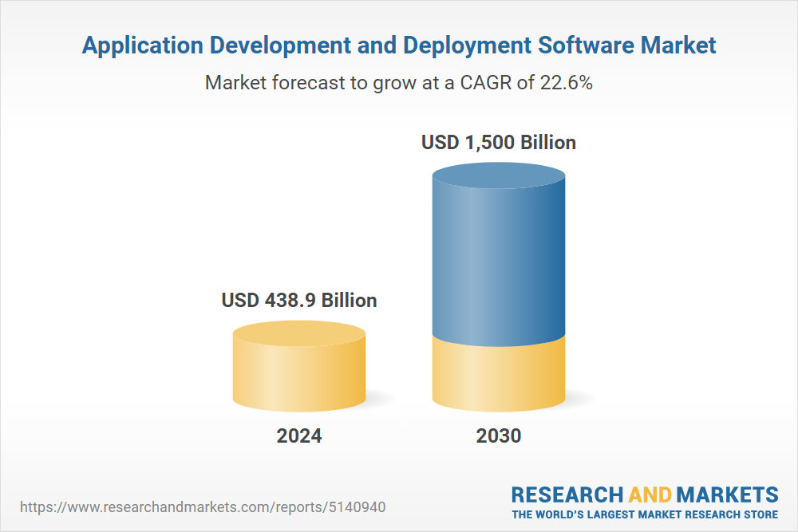Click the top face of the 2024 cylinder
798x532 pixels.
tap(298, 333)
